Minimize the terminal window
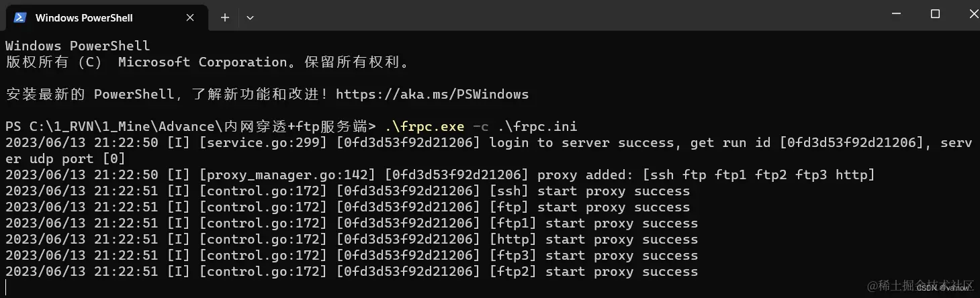This screenshot has height=298, width=980. point(897,14)
